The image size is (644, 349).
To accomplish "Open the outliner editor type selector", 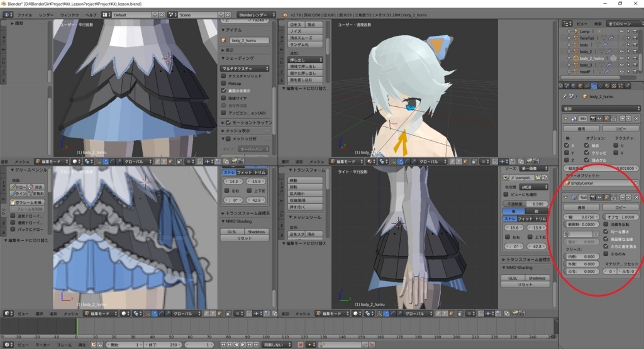I will (x=567, y=23).
